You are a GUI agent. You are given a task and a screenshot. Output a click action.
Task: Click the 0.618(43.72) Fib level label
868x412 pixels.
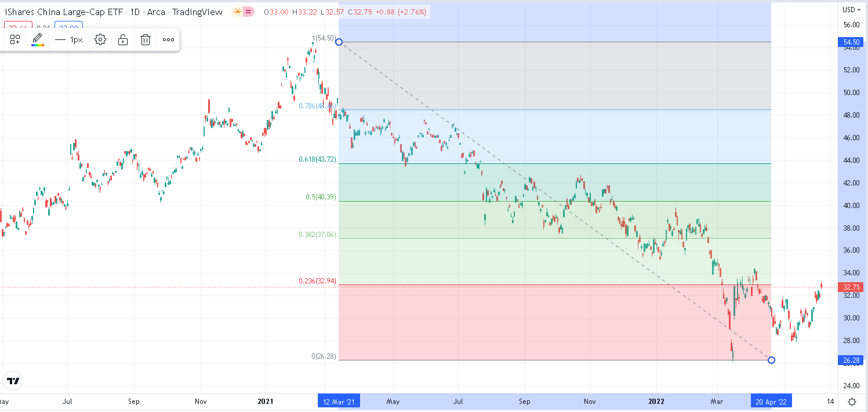pyautogui.click(x=317, y=159)
